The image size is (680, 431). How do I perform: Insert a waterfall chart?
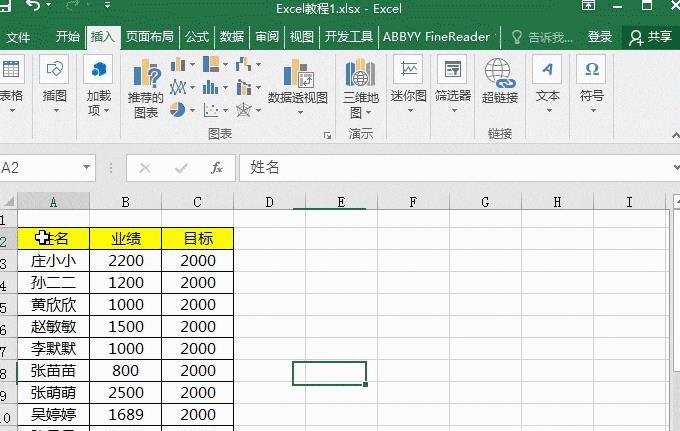click(x=243, y=65)
